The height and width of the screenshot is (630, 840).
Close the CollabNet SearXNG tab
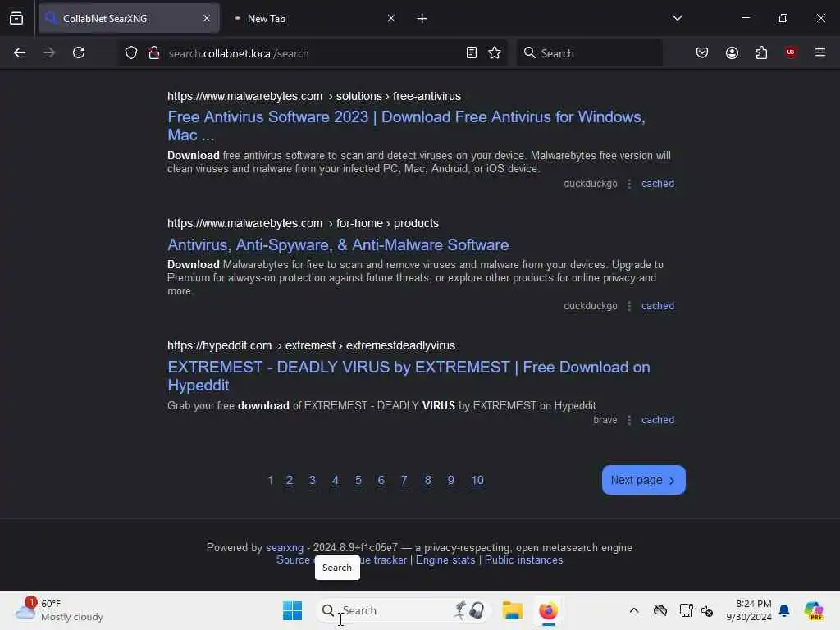click(207, 18)
